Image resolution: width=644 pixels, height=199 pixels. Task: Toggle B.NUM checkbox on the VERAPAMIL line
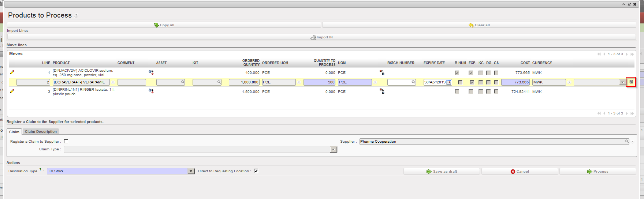click(460, 82)
